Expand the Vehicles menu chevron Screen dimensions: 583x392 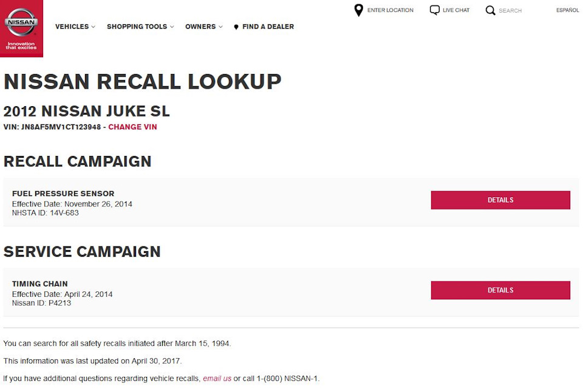click(94, 27)
